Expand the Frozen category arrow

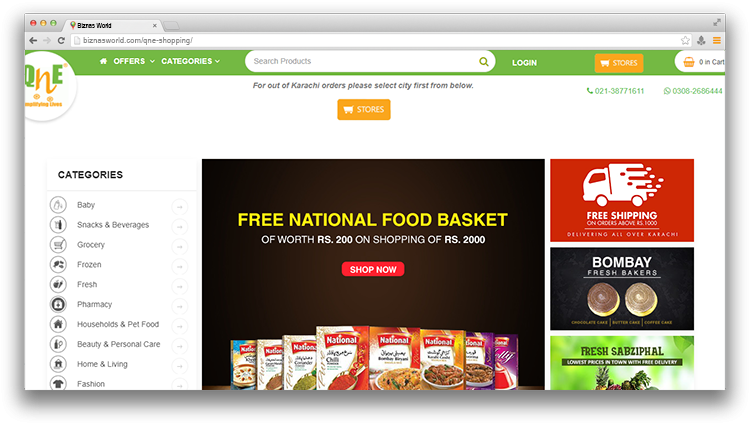click(180, 266)
